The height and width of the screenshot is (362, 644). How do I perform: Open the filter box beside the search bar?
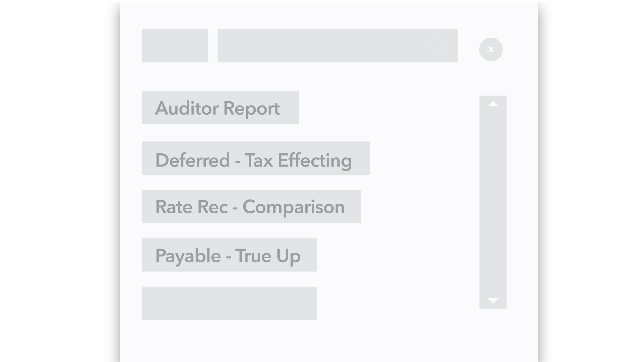(x=175, y=46)
